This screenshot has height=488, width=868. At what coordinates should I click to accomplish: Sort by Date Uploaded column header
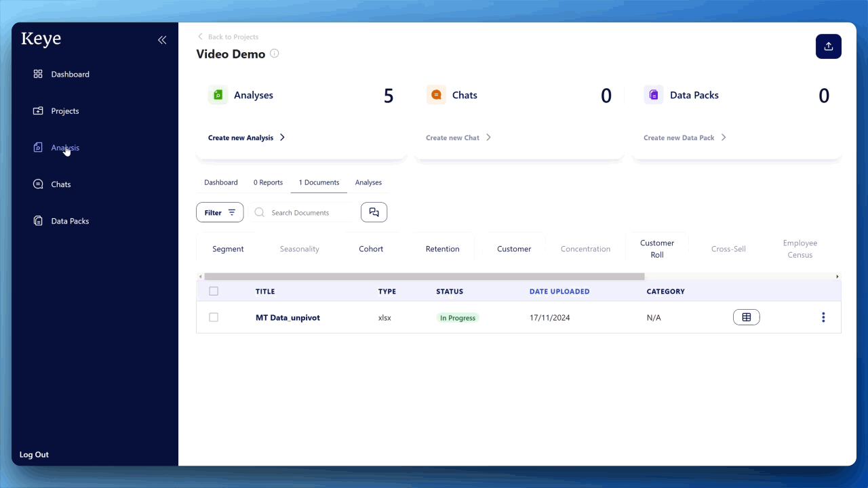tap(559, 291)
